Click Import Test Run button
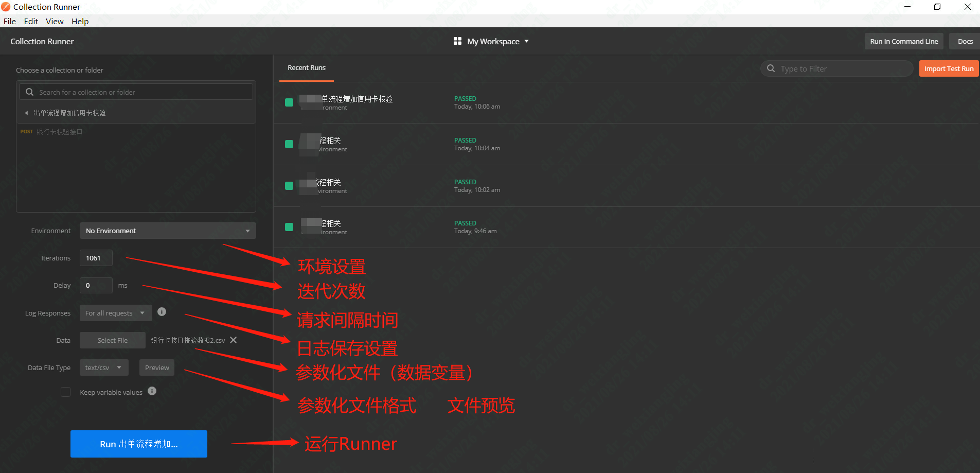Image resolution: width=980 pixels, height=473 pixels. [x=949, y=68]
